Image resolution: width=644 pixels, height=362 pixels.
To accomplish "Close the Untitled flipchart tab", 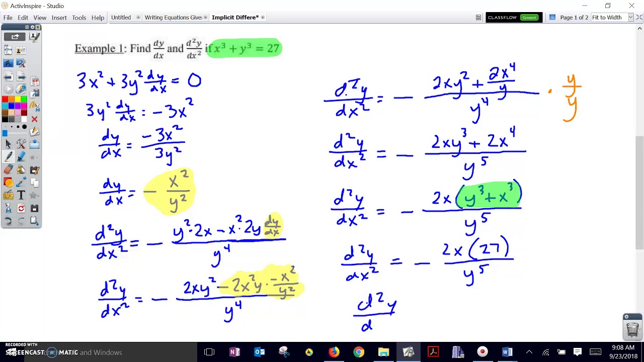I will 138,18.
